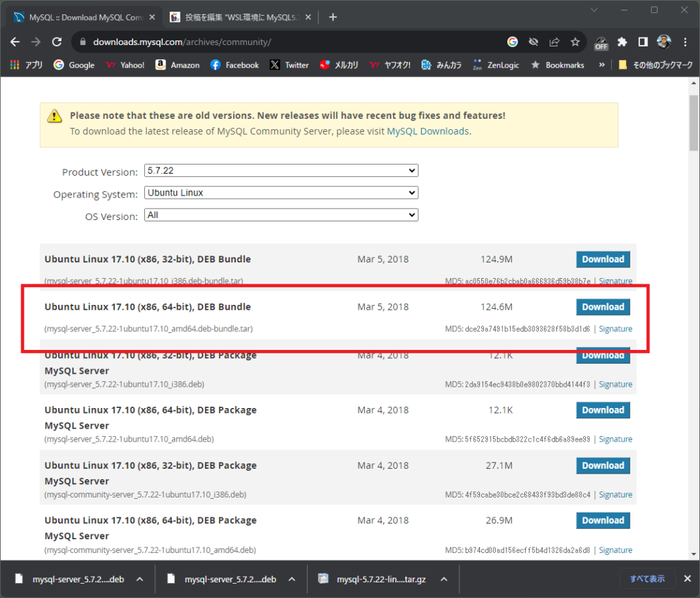
Task: Click the browser forward arrow
Action: pos(36,42)
